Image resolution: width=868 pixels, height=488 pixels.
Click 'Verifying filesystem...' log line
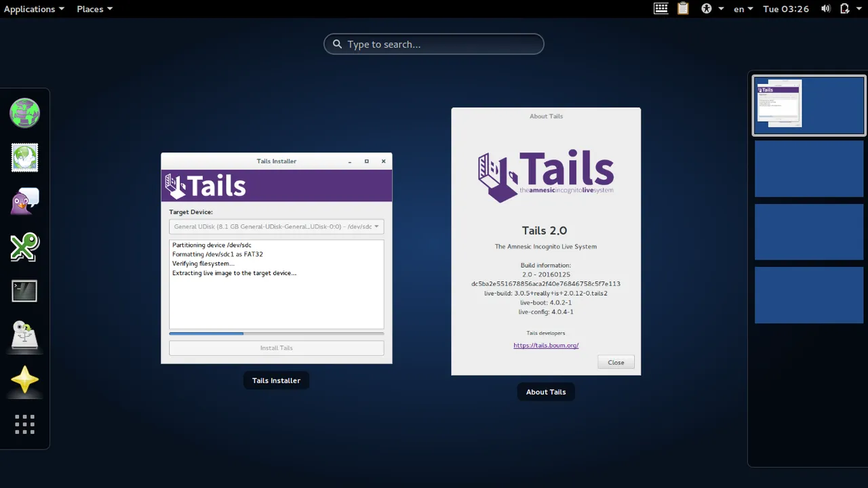pos(203,264)
